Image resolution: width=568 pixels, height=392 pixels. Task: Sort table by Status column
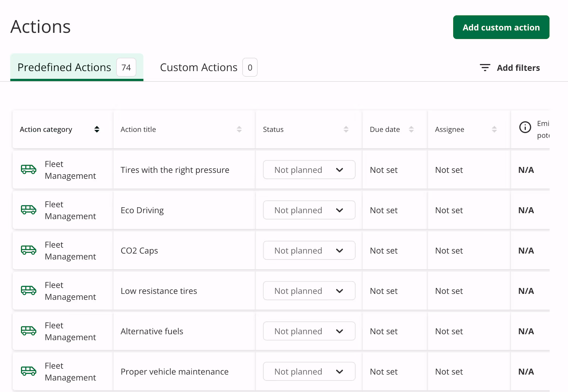346,129
